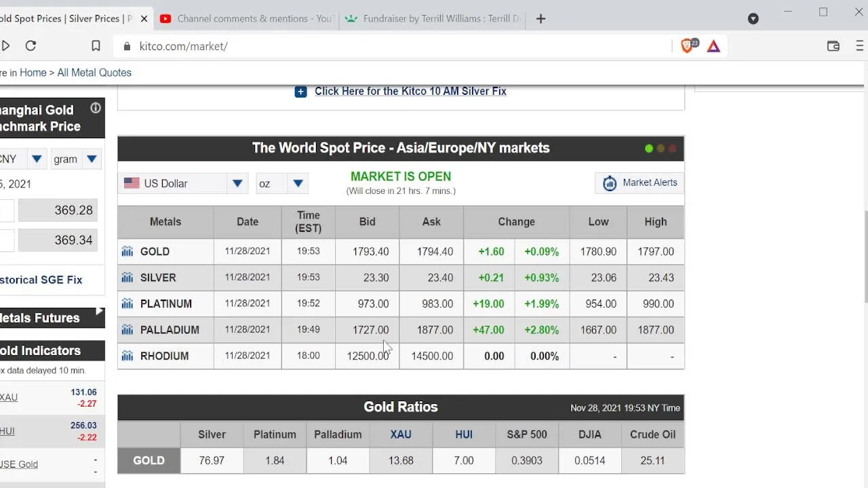Screen dimensions: 868x488
Task: Close the Gold Spot Prices tab
Action: coord(144,19)
